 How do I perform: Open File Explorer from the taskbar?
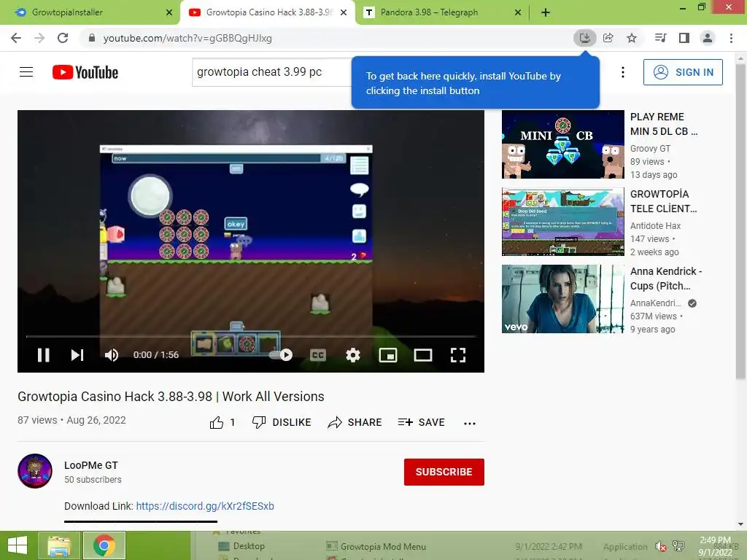(x=59, y=545)
